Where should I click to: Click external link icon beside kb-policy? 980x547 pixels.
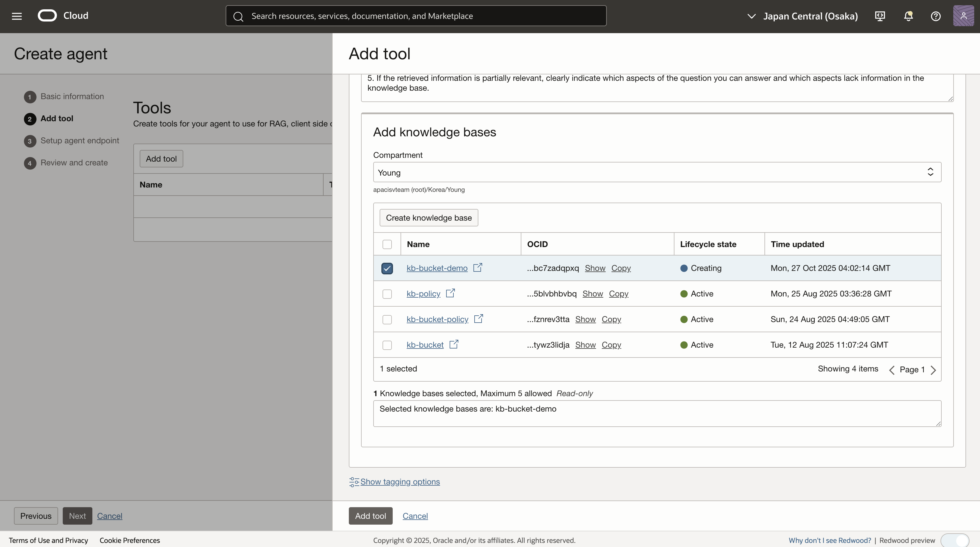tap(450, 293)
